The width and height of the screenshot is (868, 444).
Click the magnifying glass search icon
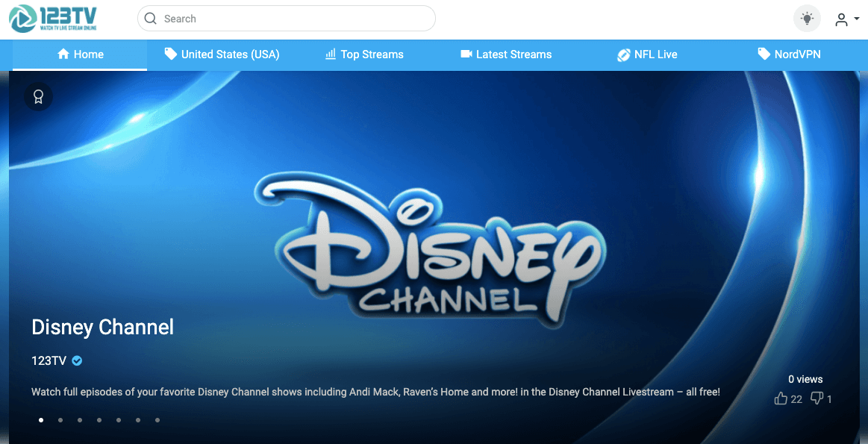(x=150, y=18)
